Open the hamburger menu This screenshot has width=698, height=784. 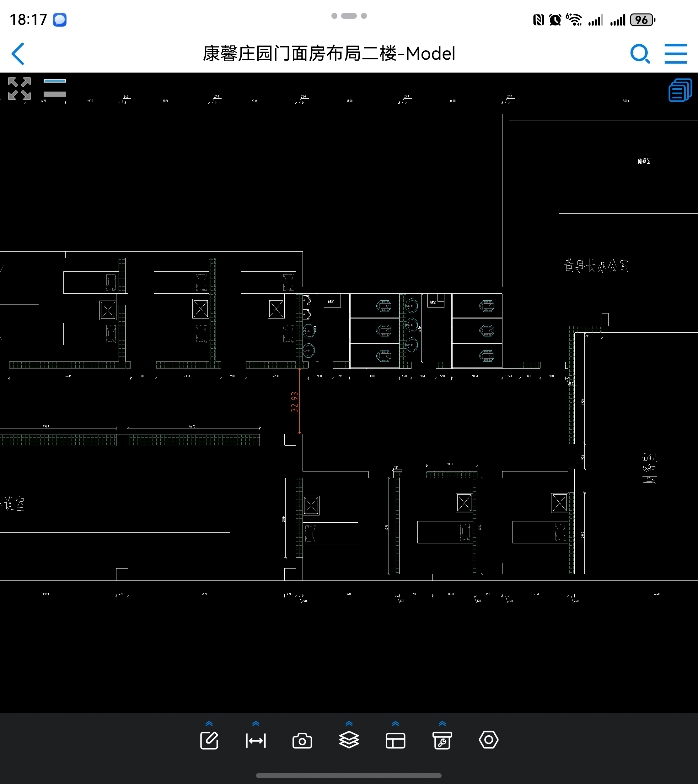pos(675,54)
